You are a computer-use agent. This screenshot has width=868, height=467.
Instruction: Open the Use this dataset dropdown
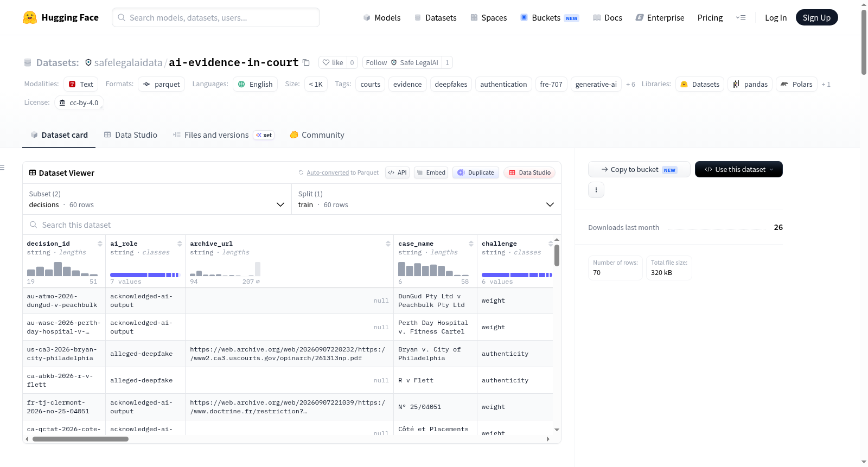pos(738,169)
